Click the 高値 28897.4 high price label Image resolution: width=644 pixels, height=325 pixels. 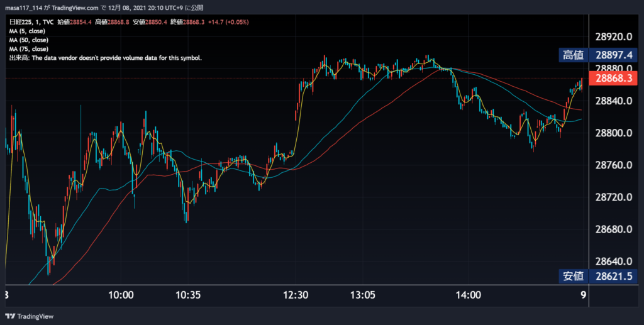click(x=598, y=55)
